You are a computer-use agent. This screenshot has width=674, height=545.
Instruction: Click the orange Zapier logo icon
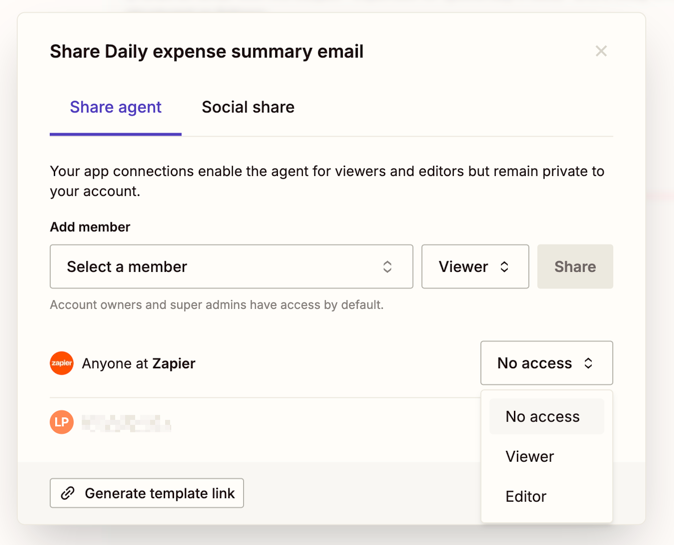62,363
